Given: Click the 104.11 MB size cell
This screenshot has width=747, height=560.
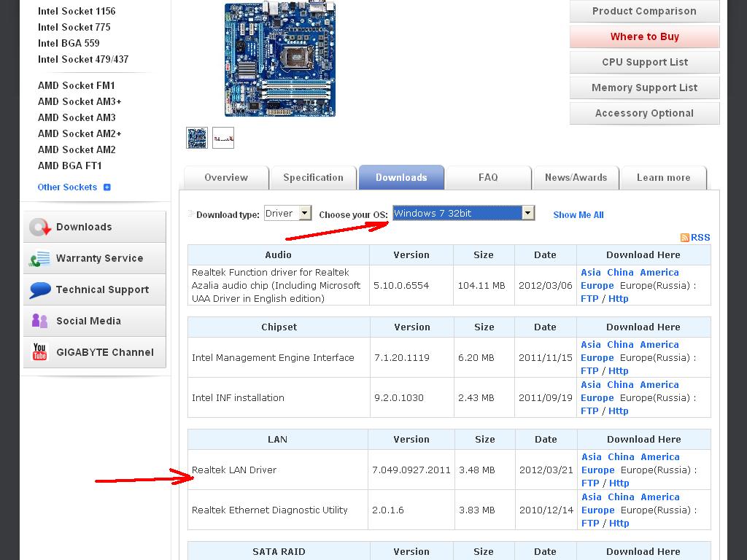Looking at the screenshot, I should pos(484,285).
